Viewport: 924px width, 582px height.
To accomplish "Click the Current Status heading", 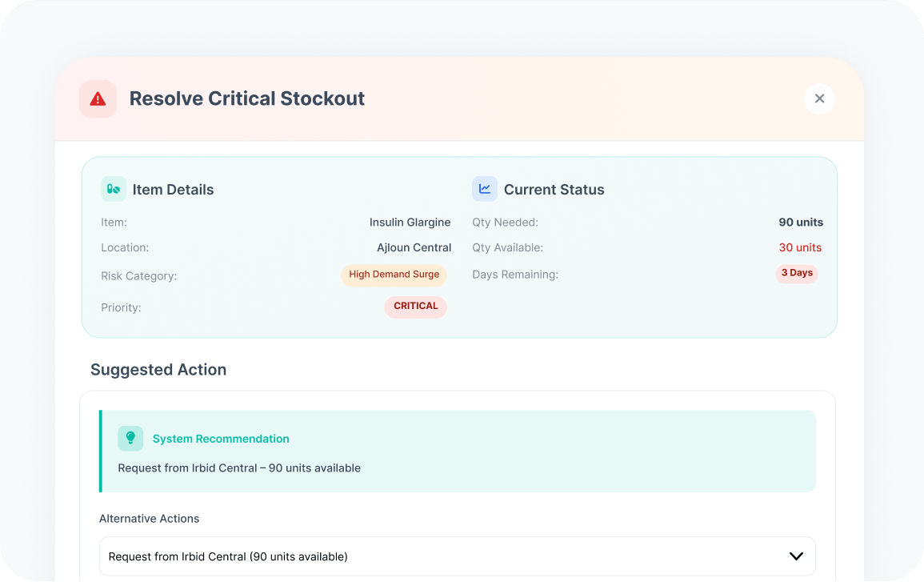I will pos(554,190).
